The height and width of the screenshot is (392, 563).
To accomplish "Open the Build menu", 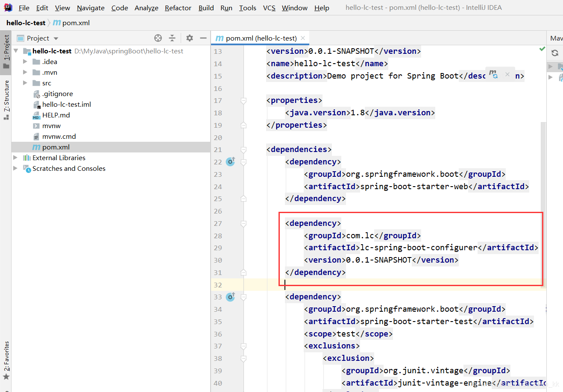I will 206,8.
